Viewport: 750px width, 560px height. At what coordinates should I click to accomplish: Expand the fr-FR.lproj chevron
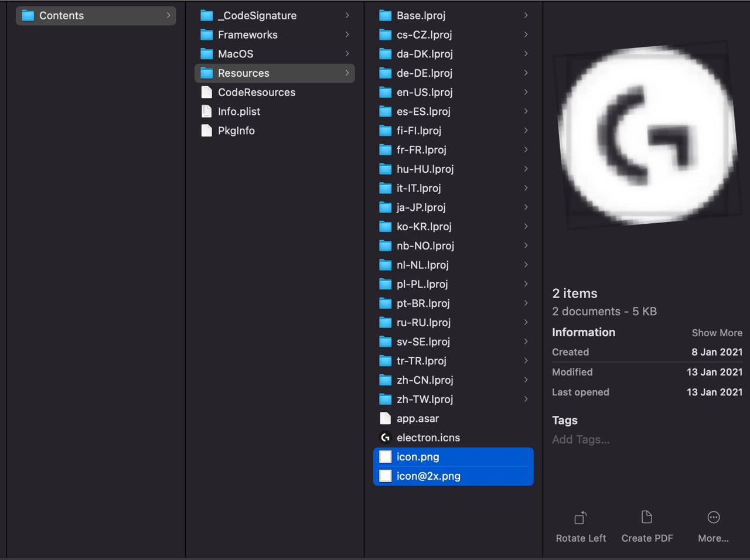tap(526, 150)
